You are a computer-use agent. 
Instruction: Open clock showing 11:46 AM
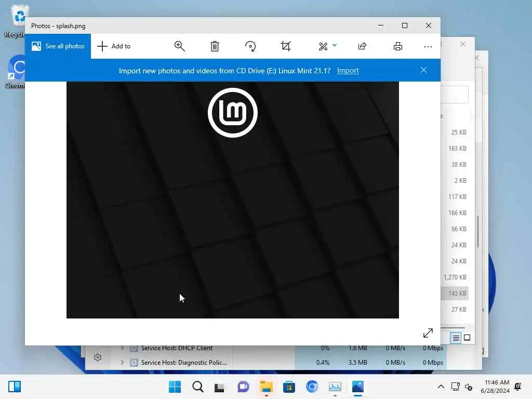click(x=495, y=387)
